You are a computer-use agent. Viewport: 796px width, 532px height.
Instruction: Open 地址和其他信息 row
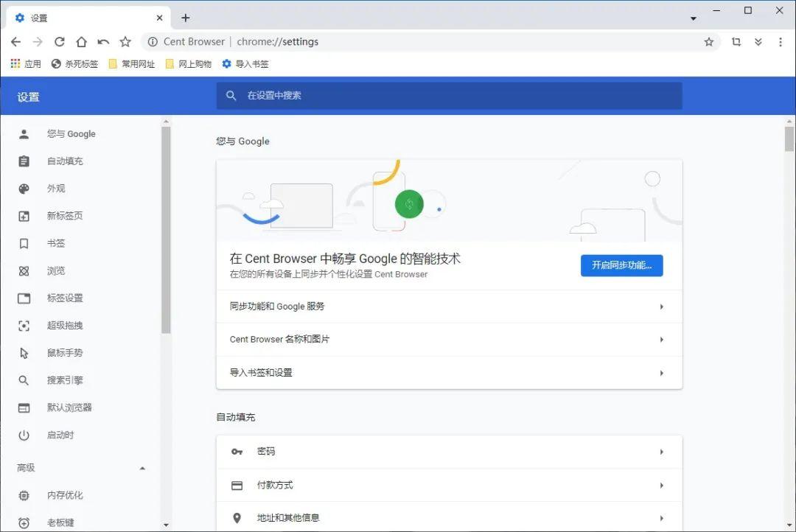tap(450, 518)
